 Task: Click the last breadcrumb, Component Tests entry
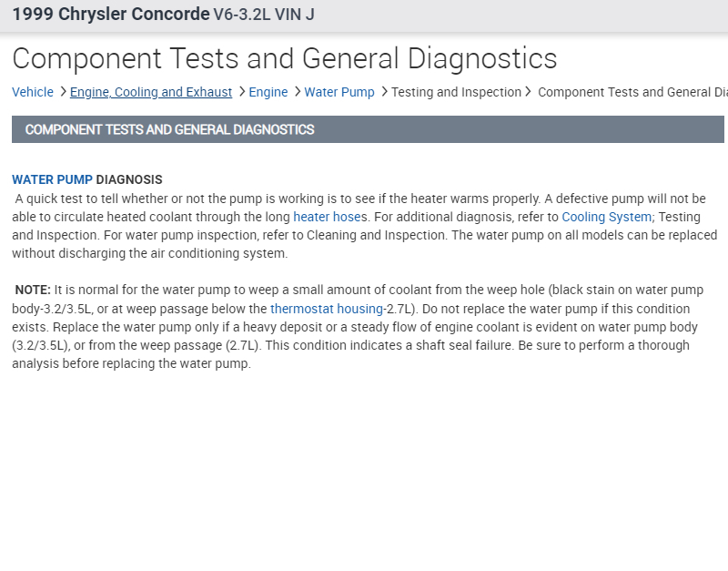(x=632, y=92)
